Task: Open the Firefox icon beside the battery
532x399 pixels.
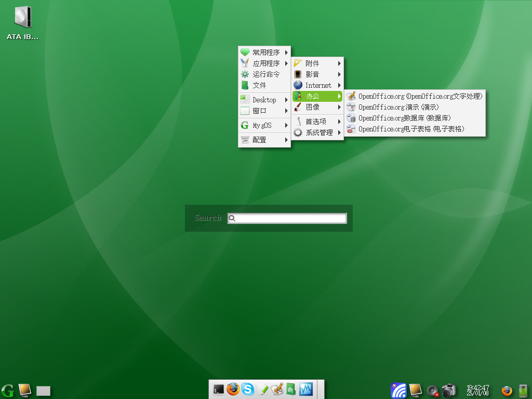Action: click(507, 391)
